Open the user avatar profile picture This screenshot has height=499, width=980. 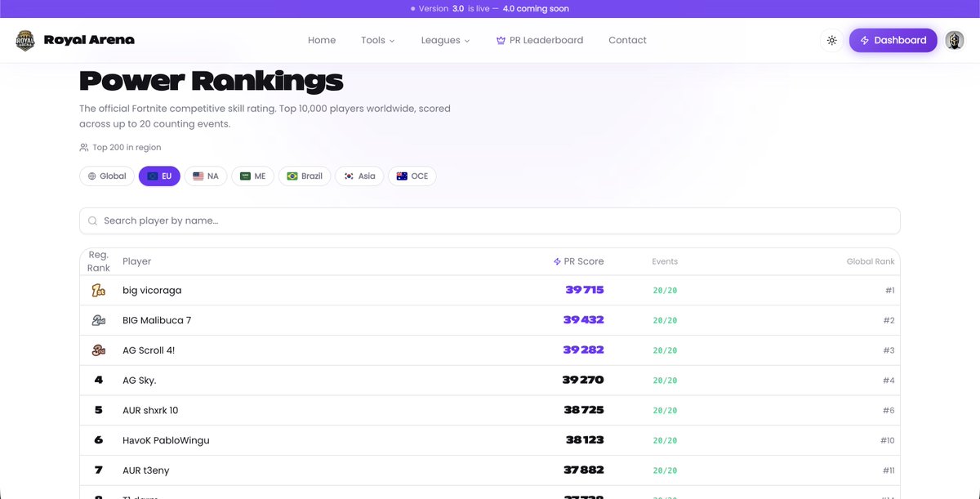[955, 40]
